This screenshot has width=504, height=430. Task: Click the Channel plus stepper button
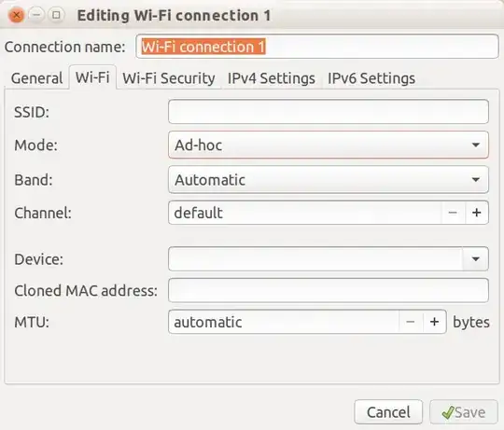point(477,213)
